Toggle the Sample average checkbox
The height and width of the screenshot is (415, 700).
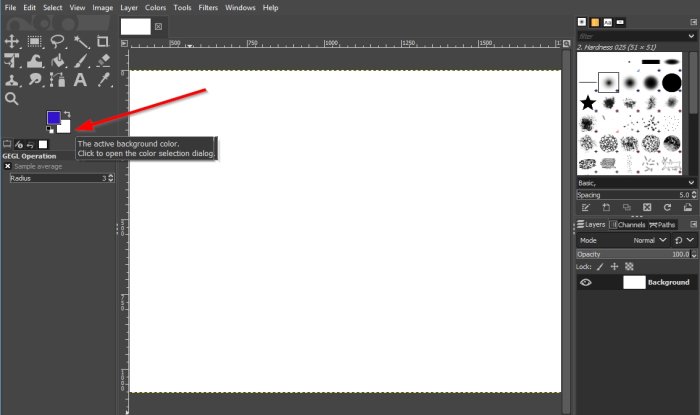coord(8,166)
